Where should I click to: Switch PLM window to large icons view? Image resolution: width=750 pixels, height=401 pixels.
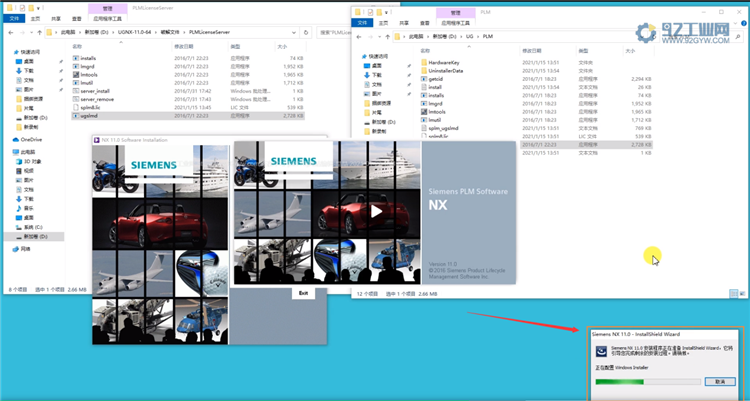click(742, 293)
